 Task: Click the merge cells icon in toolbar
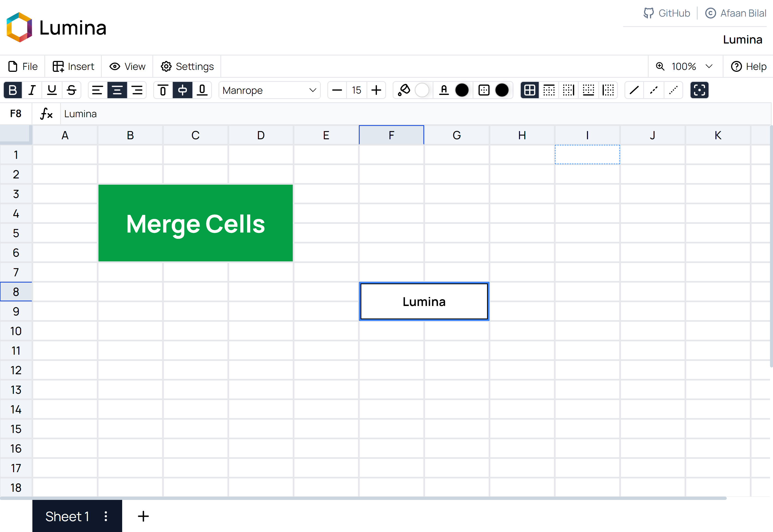699,90
